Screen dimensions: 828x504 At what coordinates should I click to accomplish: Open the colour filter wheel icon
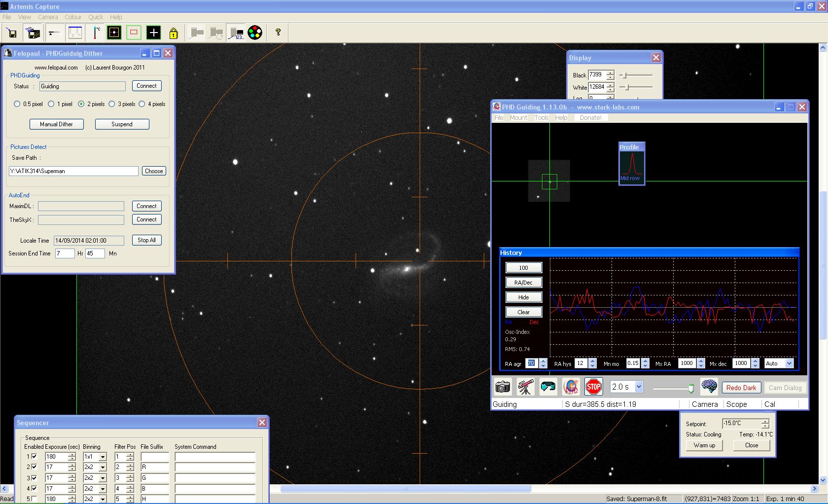point(255,33)
